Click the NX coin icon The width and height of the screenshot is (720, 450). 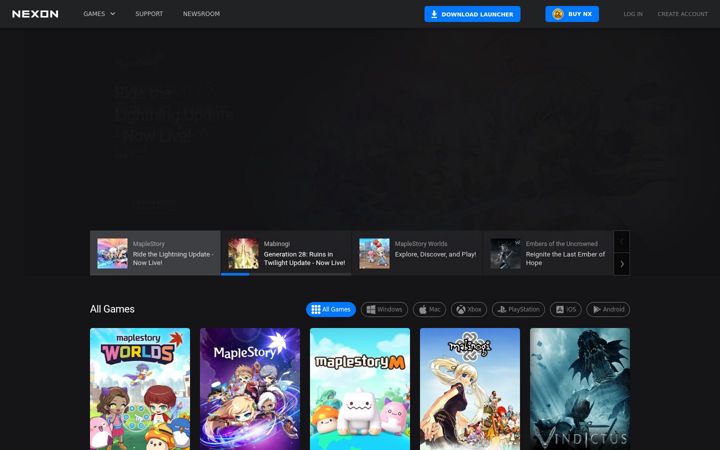click(x=558, y=14)
